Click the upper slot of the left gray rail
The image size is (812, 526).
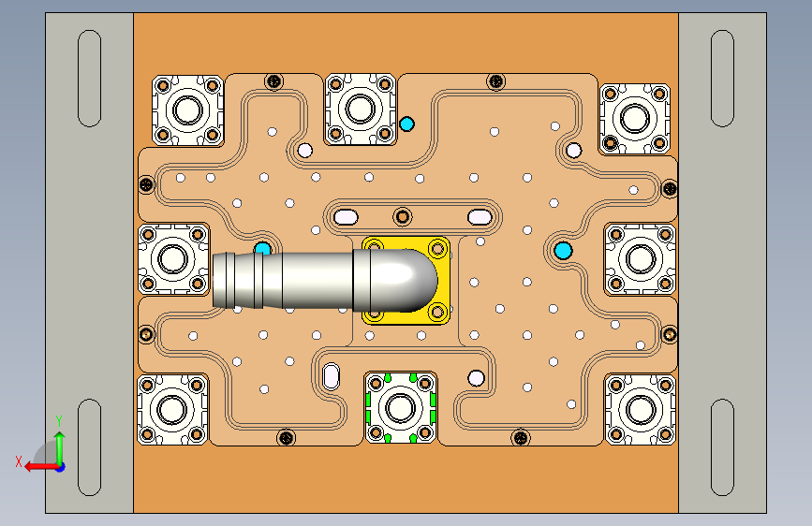90,79
